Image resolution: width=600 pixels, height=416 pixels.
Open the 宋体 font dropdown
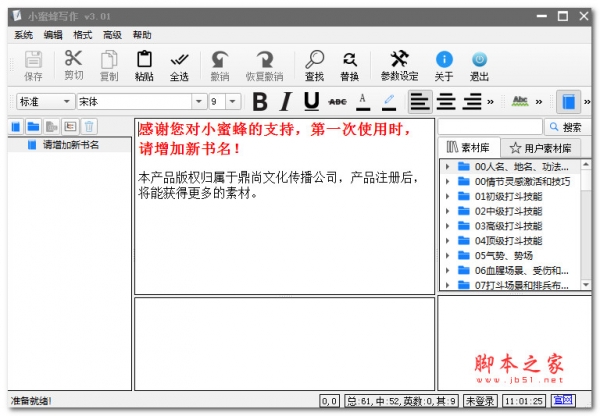point(199,101)
